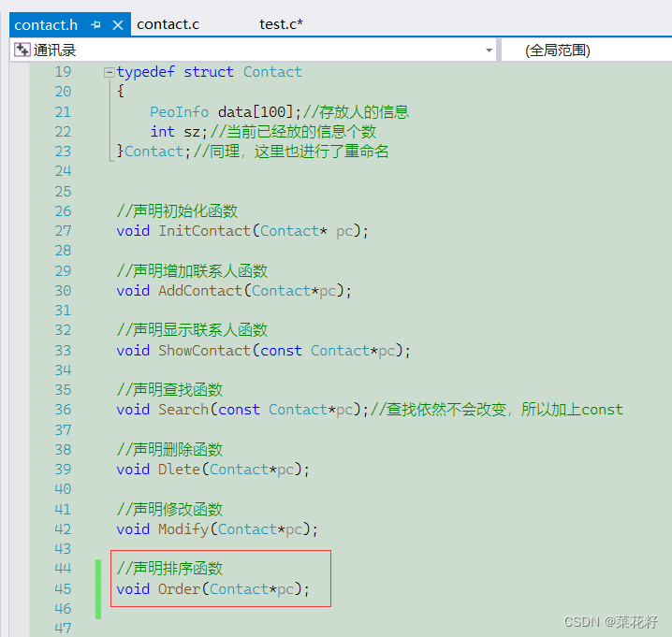Collapse the typedef struct Contact block
Screen dimensions: 672x637
[x=110, y=72]
